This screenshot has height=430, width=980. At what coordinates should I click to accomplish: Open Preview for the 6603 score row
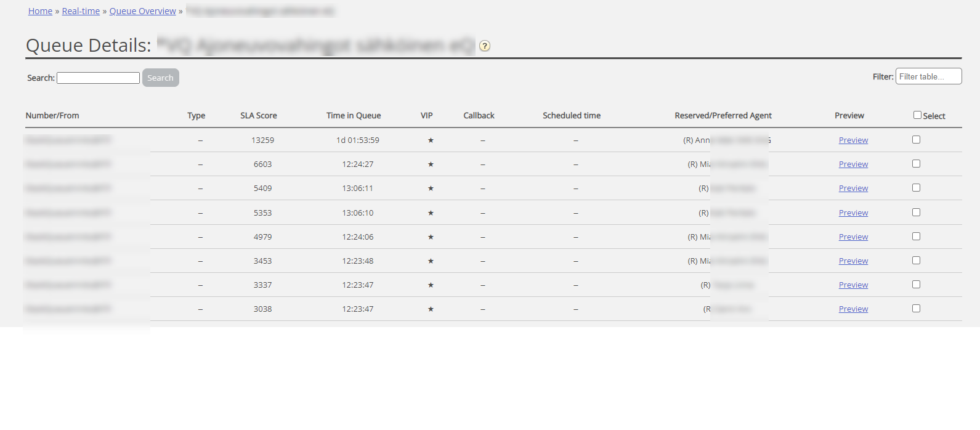point(853,164)
